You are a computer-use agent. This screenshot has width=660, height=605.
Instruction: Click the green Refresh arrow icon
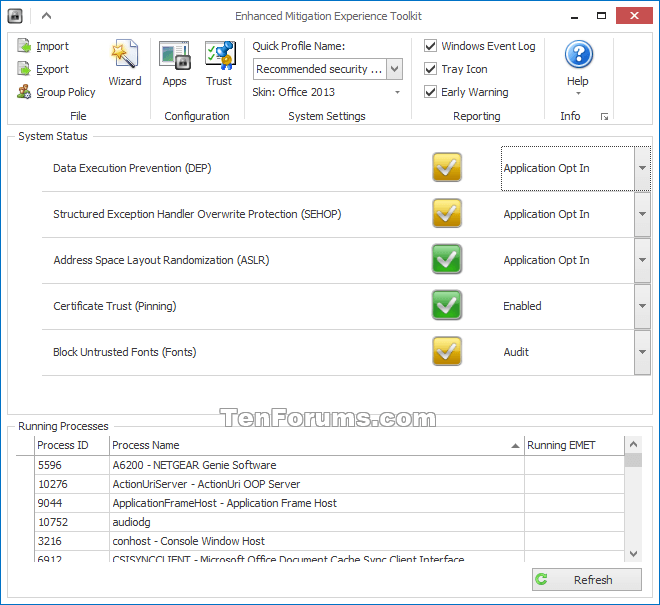tap(541, 579)
